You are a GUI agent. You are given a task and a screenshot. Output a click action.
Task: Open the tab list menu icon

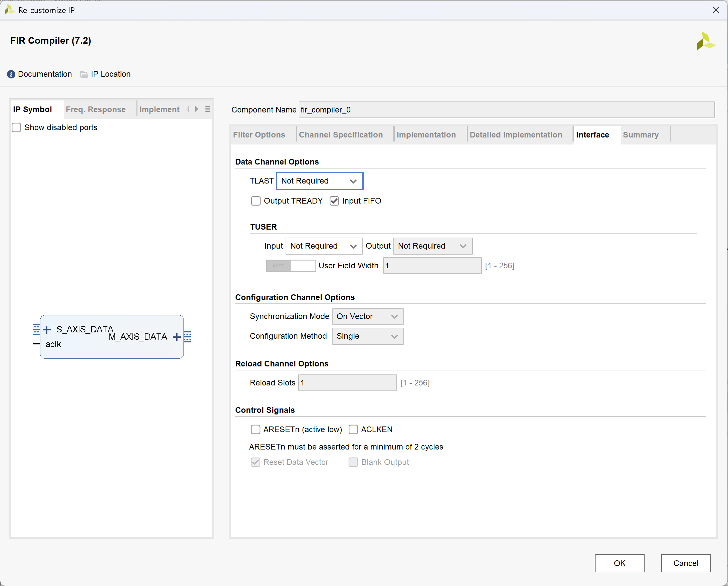tap(208, 109)
